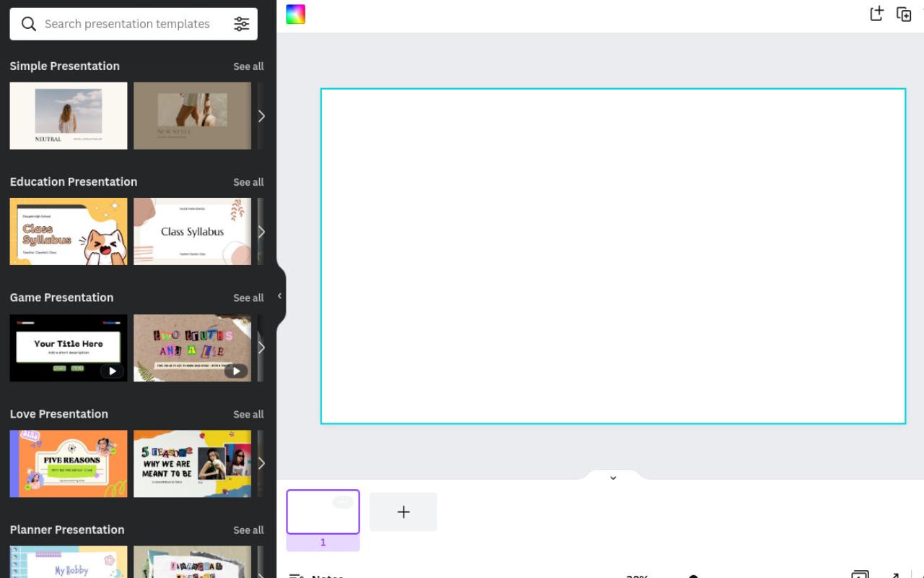Click the add page icon above the canvas
This screenshot has width=924, height=578.
876,14
